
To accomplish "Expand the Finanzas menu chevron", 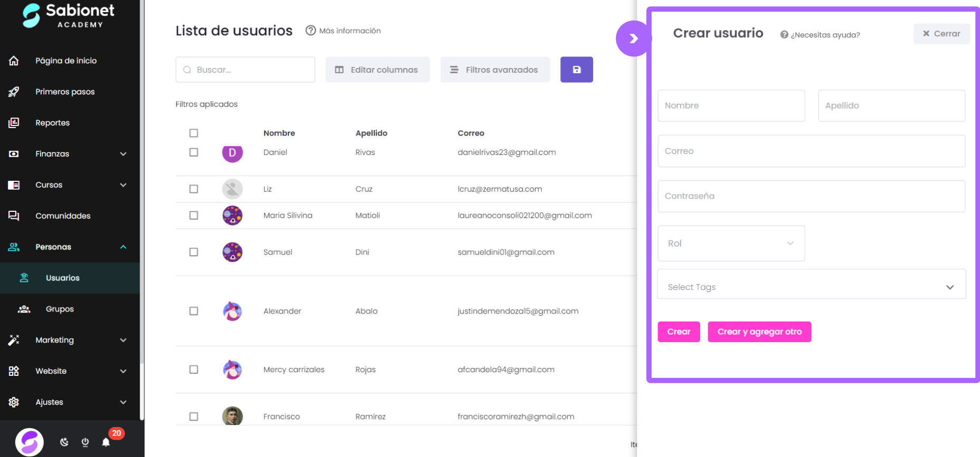I will point(123,154).
